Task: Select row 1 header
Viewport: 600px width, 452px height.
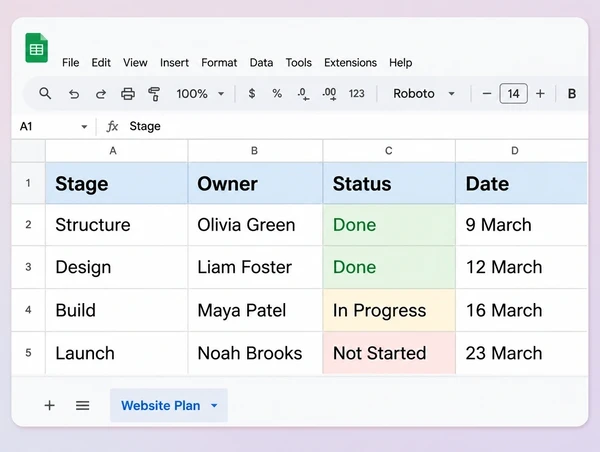Action: [x=28, y=183]
